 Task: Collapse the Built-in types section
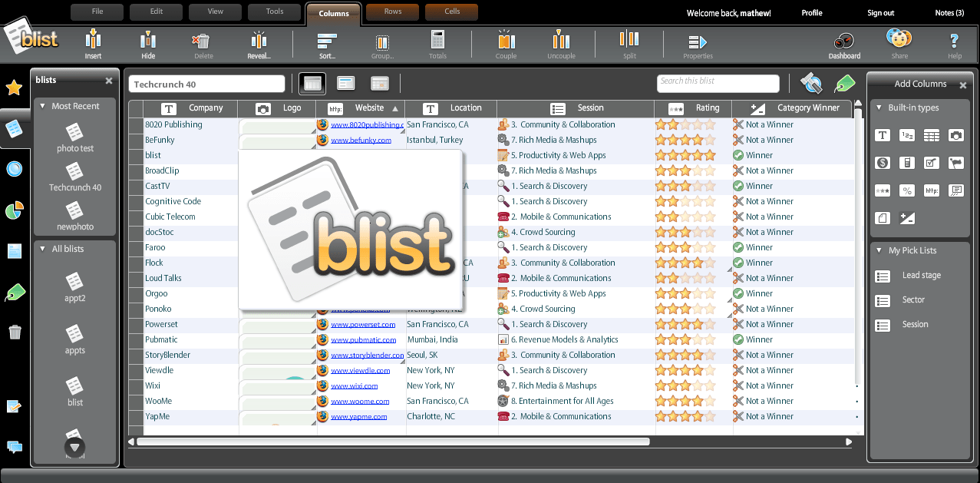coord(879,108)
